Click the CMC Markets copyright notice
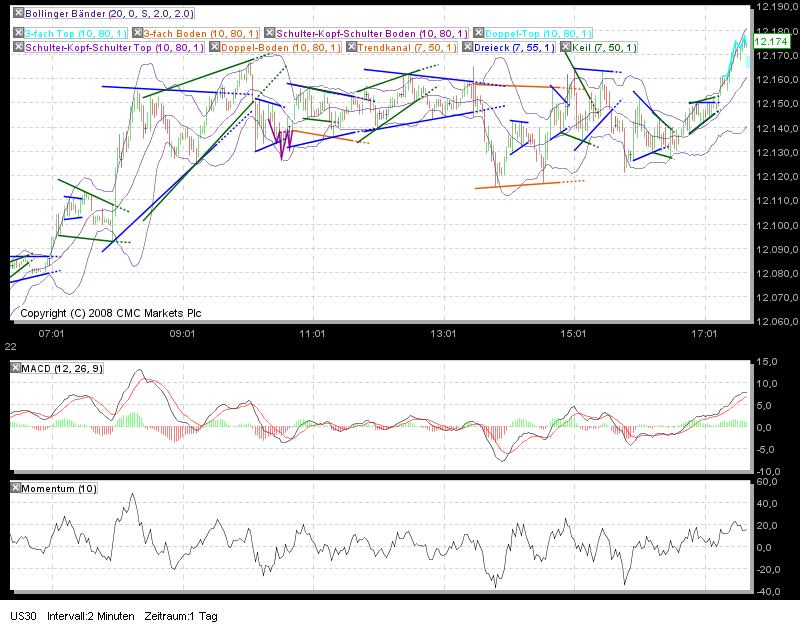The height and width of the screenshot is (625, 800). pyautogui.click(x=108, y=313)
